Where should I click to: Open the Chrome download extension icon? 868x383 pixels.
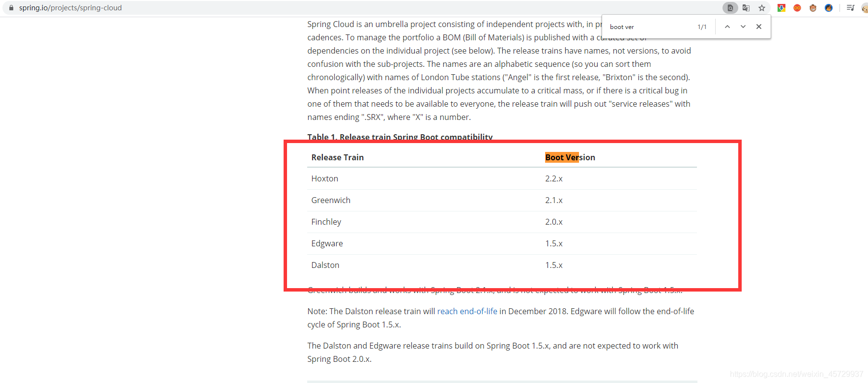(x=781, y=8)
